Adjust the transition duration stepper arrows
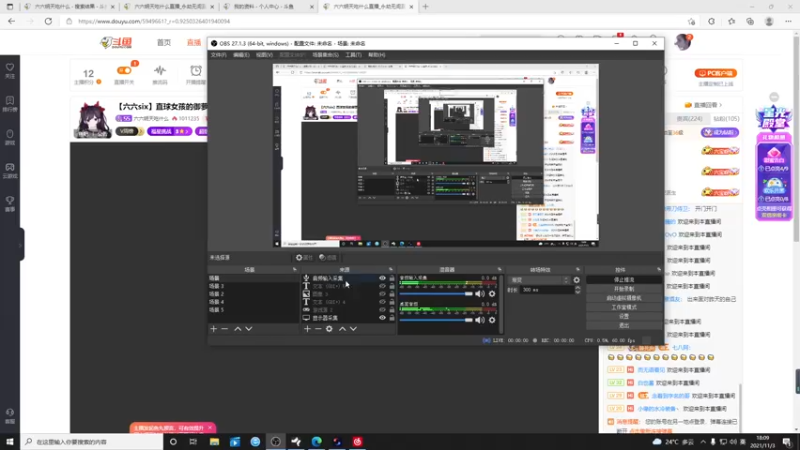Image resolution: width=800 pixels, height=450 pixels. coord(578,290)
